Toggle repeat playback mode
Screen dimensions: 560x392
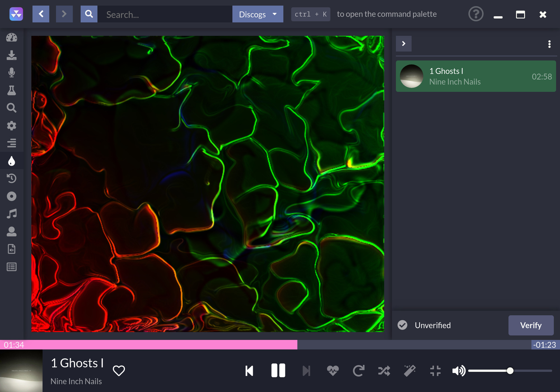tap(359, 370)
